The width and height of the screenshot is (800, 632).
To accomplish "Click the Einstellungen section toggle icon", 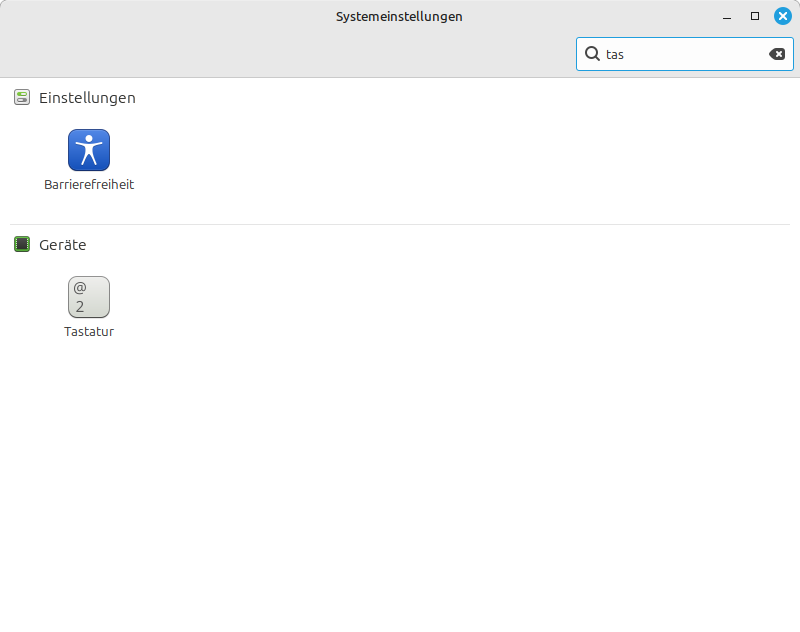I will coord(22,98).
